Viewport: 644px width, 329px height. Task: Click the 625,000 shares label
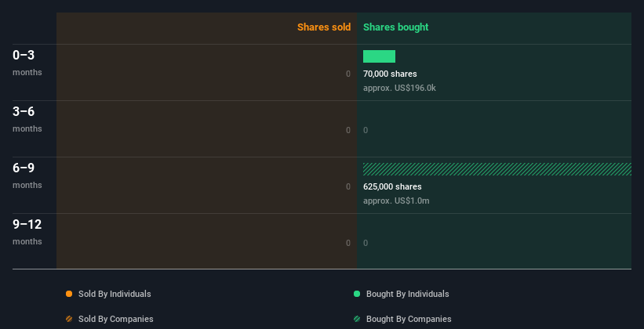point(392,186)
